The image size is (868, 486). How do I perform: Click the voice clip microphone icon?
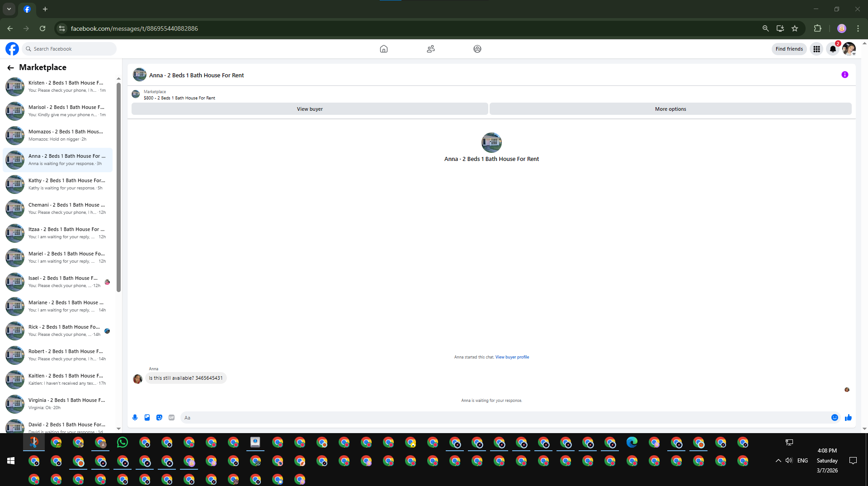pos(135,418)
